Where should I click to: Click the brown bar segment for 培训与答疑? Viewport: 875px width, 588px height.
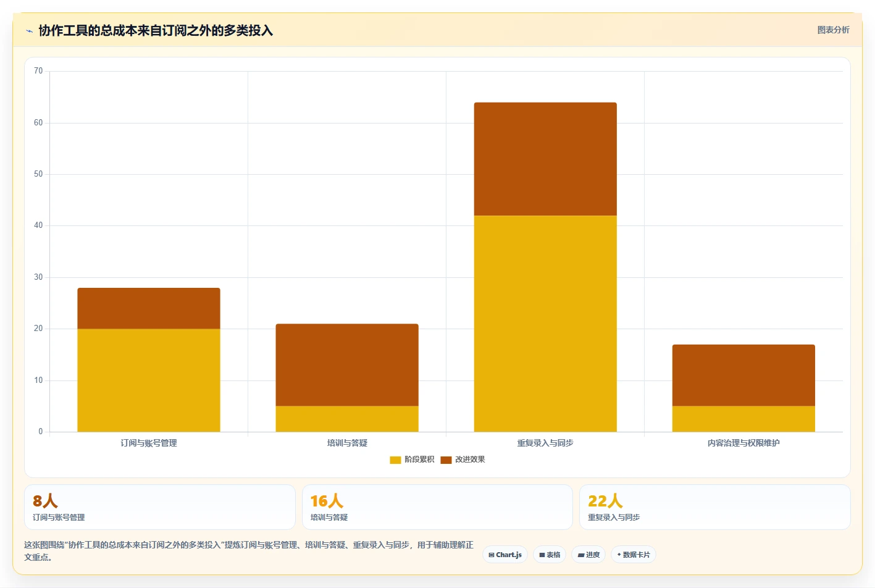[x=347, y=364]
